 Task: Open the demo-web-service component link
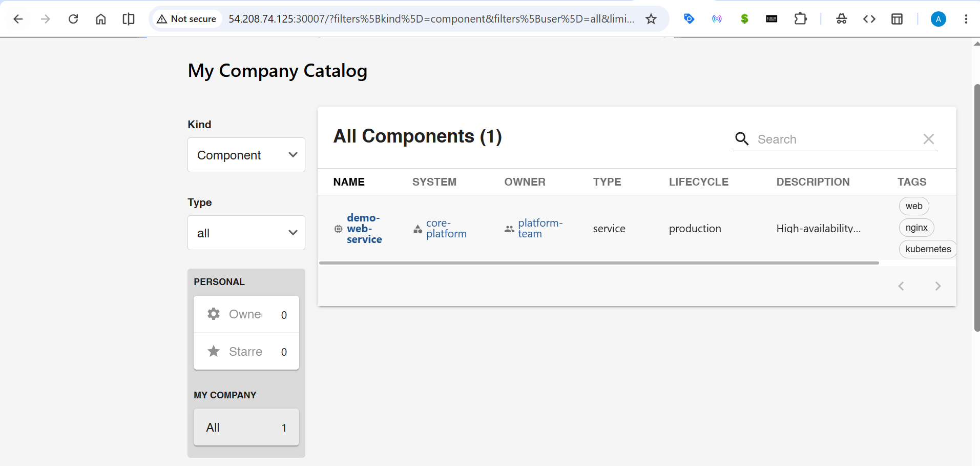click(x=364, y=229)
